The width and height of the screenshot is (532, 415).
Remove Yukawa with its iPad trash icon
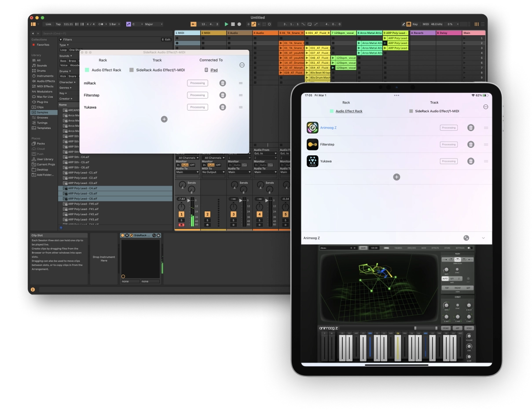(x=471, y=161)
